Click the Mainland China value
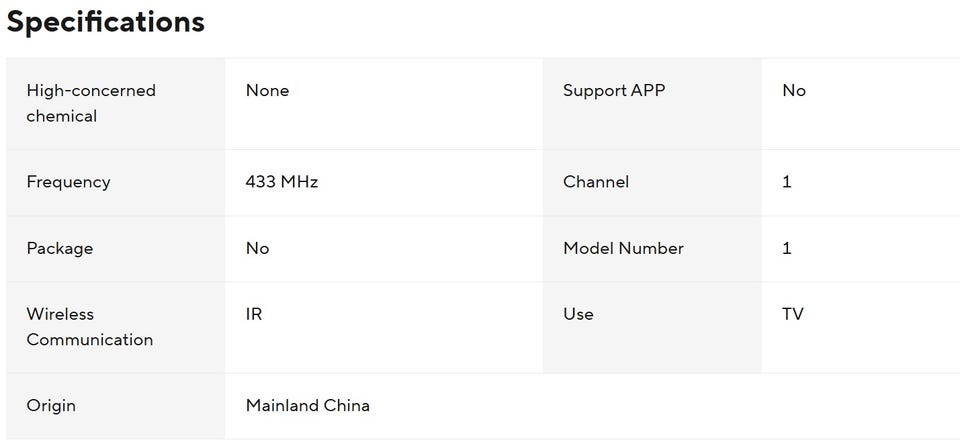Screen dimensions: 960x440 (308, 406)
